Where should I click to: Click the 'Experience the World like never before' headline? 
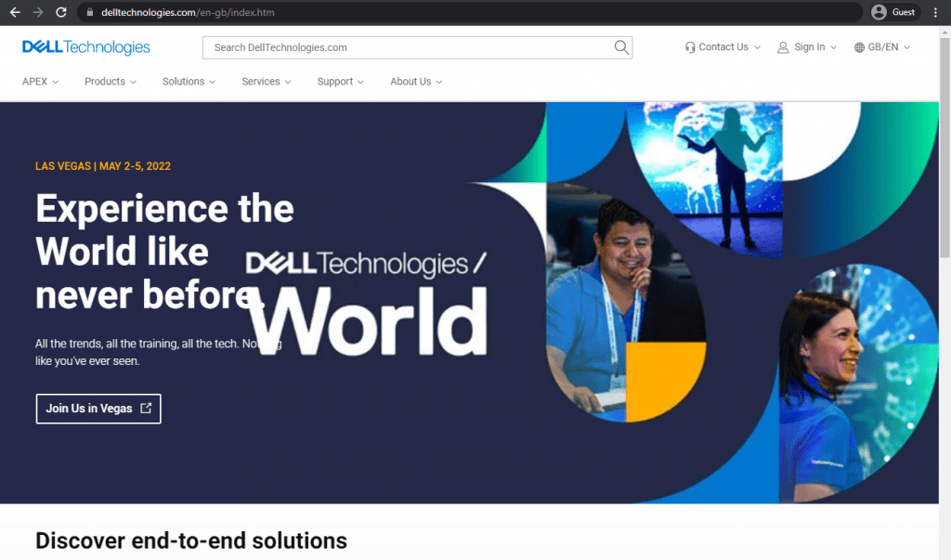coord(164,251)
